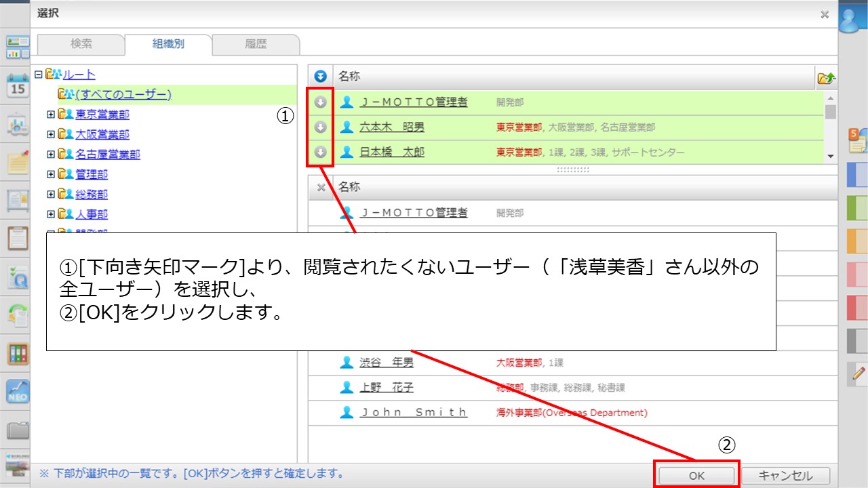The height and width of the screenshot is (488, 868).
Task: Click 海外事業部(Overseas Department) text
Action: (x=572, y=413)
